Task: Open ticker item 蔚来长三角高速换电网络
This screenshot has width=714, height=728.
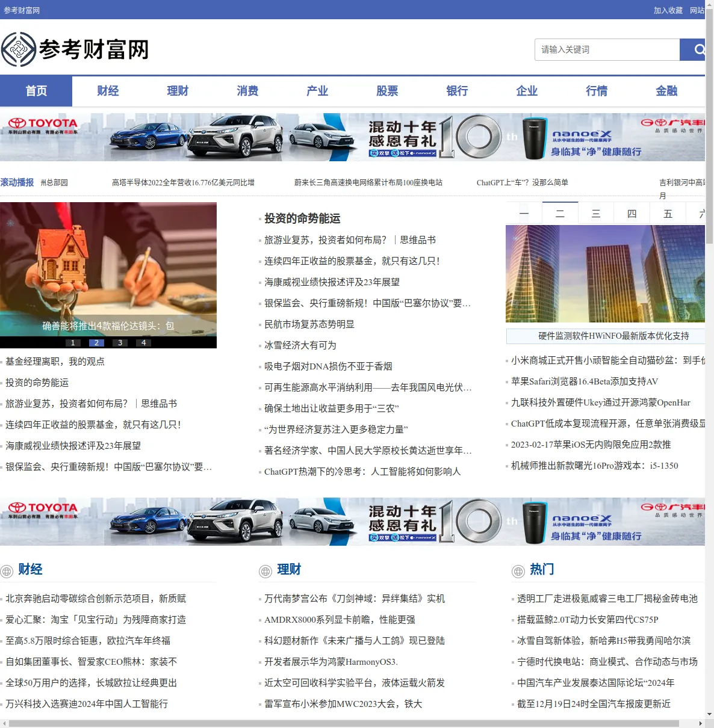Action: point(368,182)
